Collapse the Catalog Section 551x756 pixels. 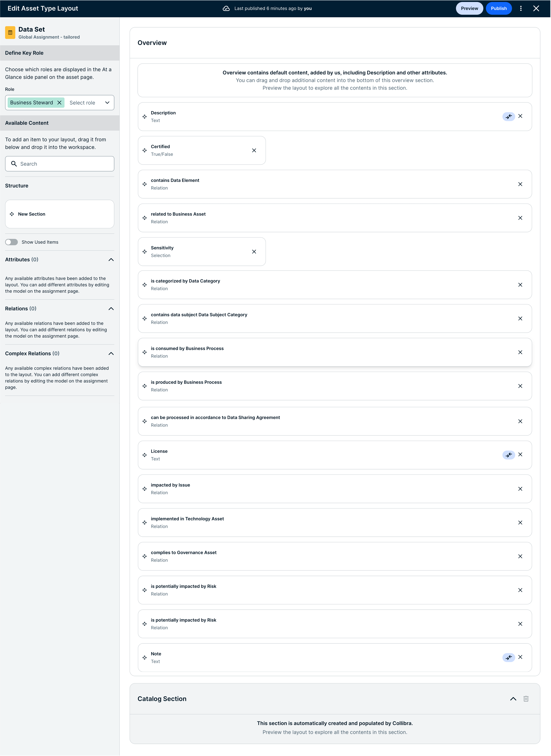point(513,699)
